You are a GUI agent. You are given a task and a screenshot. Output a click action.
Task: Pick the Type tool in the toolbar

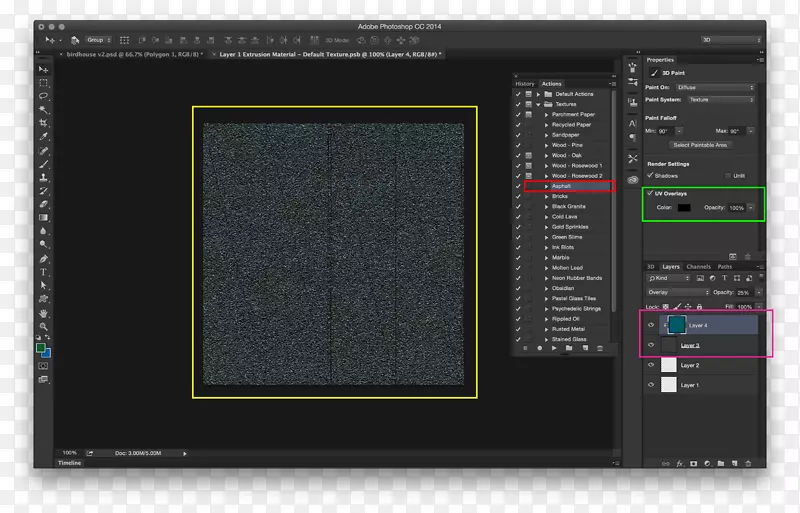(43, 272)
